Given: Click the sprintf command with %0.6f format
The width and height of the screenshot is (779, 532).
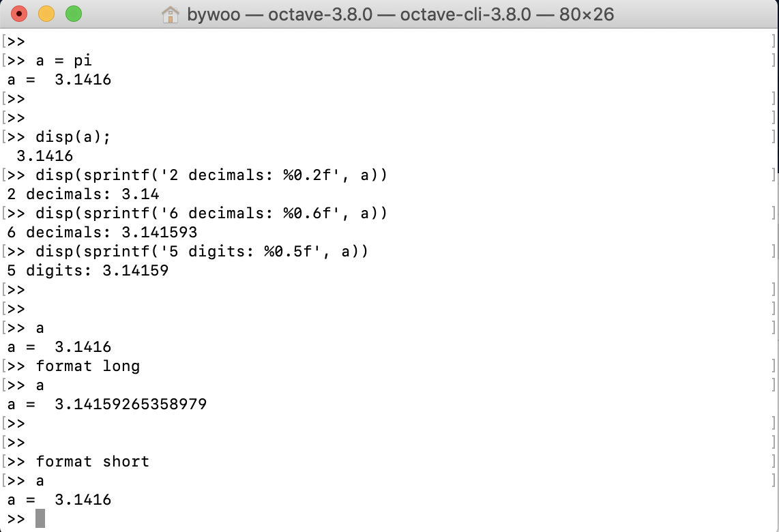Looking at the screenshot, I should pyautogui.click(x=211, y=213).
